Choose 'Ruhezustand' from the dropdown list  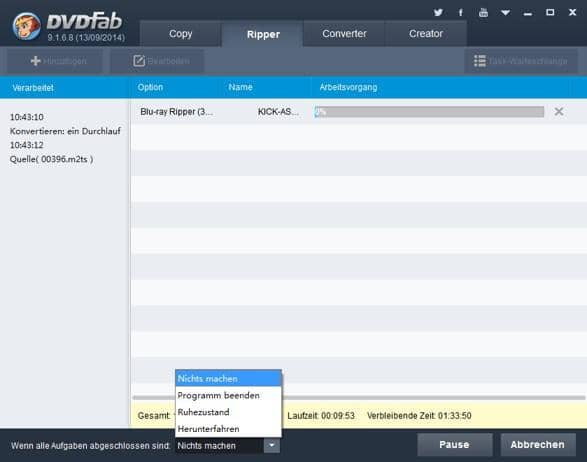click(228, 412)
